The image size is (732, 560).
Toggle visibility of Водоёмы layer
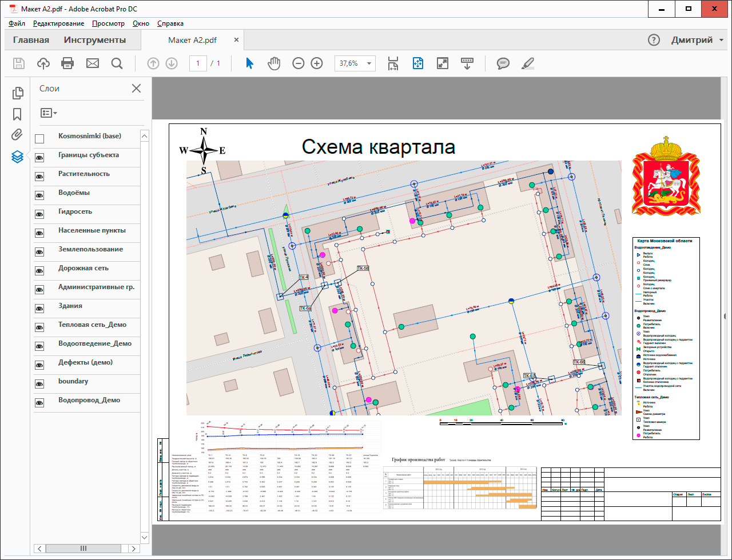pos(39,195)
